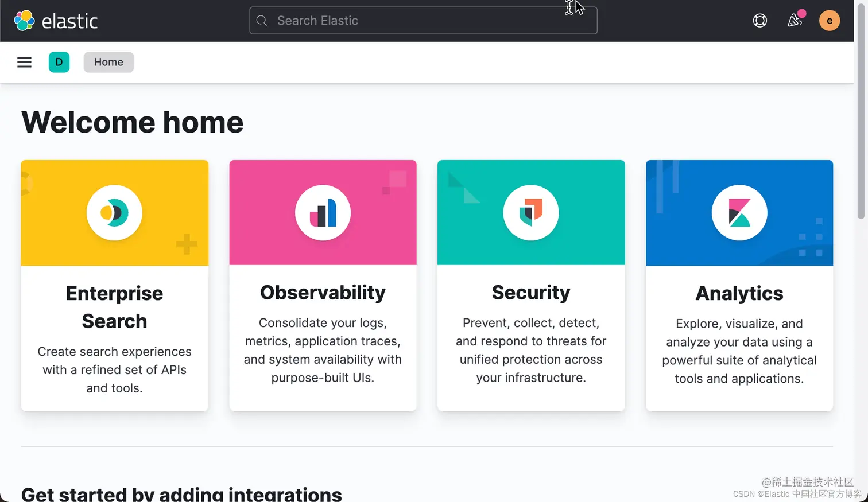Click the Security shield icon
Image resolution: width=868 pixels, height=502 pixels.
531,213
